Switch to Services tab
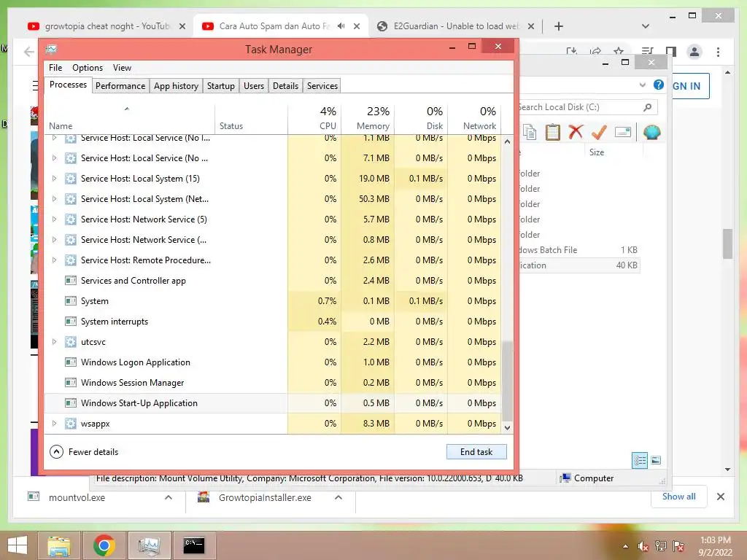 pos(322,86)
